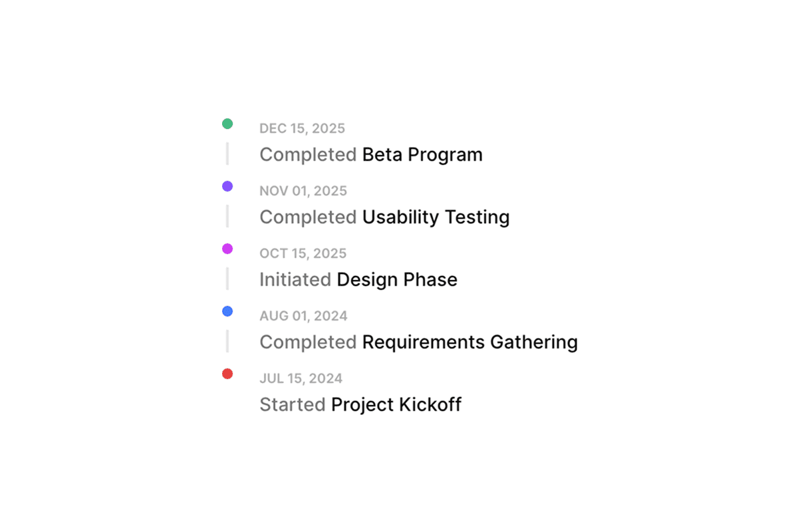
Task: Click the green Beta Program timeline dot
Action: pos(227,124)
